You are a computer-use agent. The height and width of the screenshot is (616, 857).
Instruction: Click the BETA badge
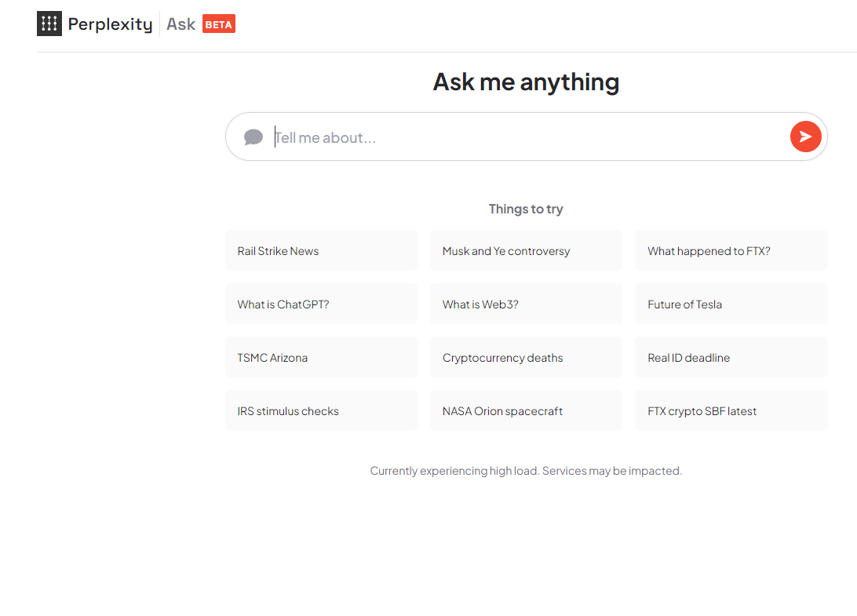219,24
